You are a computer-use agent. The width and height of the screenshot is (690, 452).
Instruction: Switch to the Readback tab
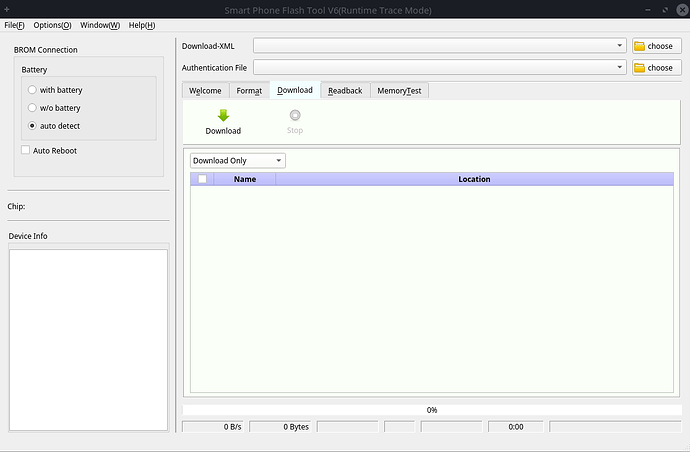(x=345, y=91)
